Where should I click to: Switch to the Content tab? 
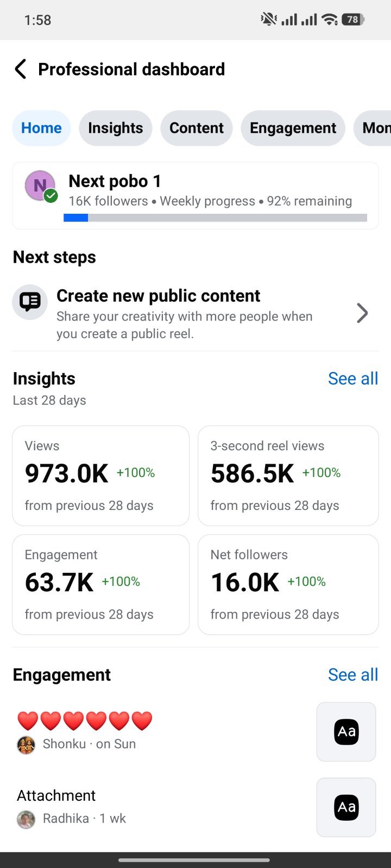tap(197, 128)
